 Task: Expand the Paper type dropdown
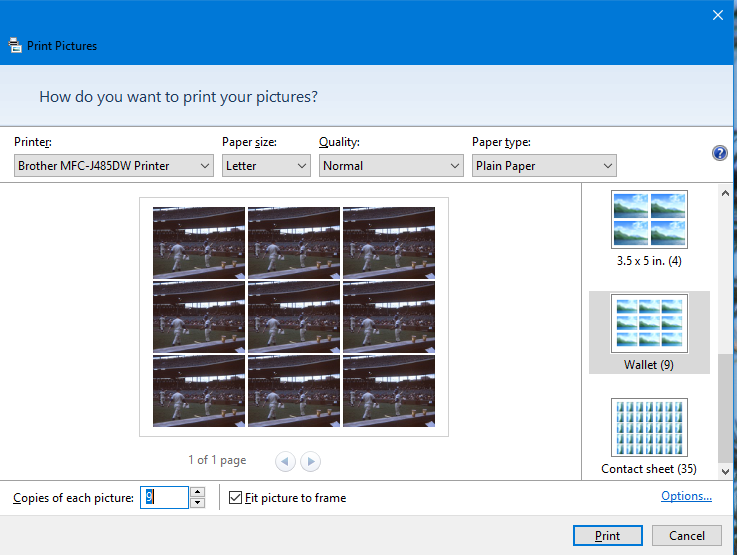544,166
